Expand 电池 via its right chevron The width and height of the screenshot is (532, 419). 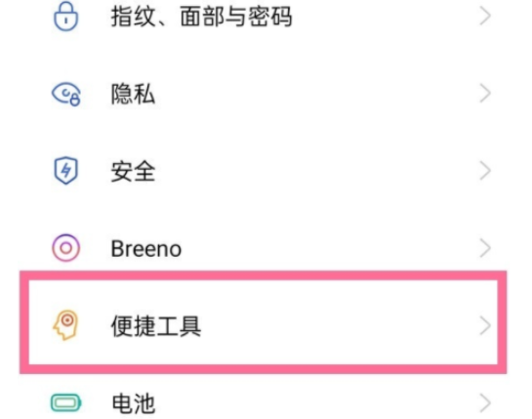click(485, 403)
